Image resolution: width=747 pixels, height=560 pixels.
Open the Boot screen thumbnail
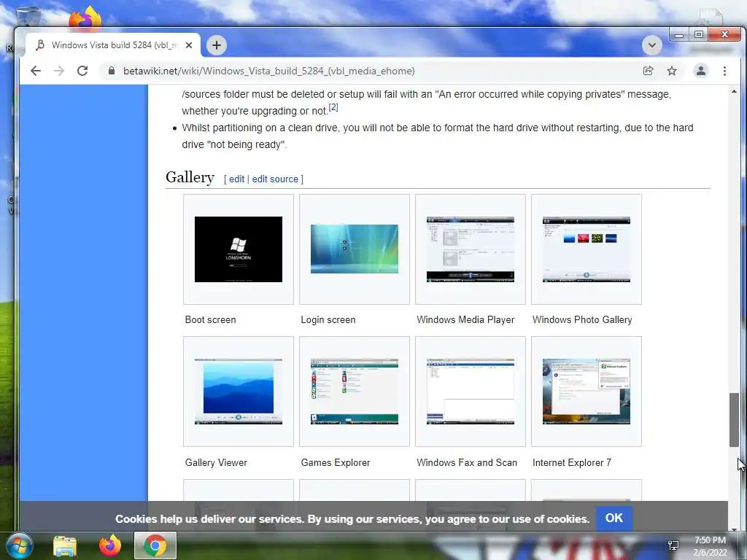tap(239, 249)
